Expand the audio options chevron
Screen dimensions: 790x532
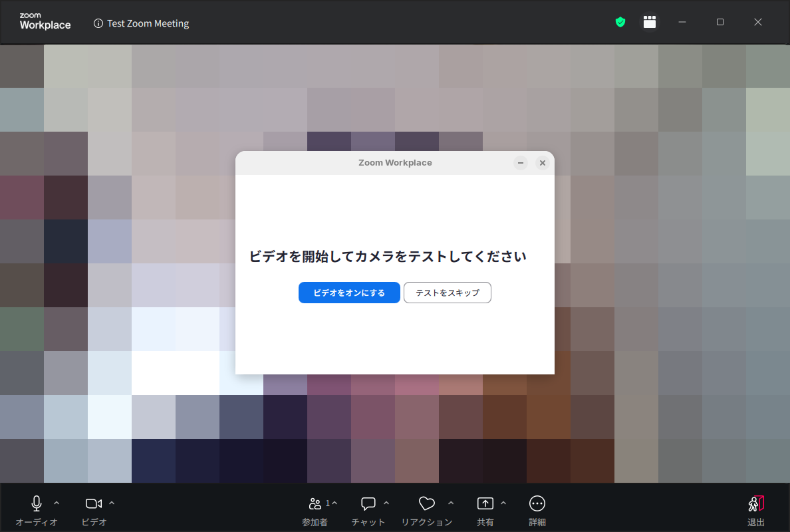point(57,503)
